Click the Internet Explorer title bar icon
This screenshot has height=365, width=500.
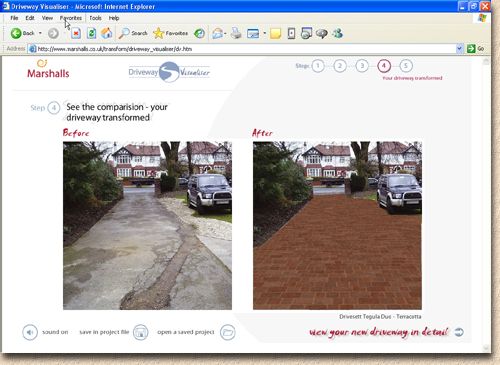[6, 6]
